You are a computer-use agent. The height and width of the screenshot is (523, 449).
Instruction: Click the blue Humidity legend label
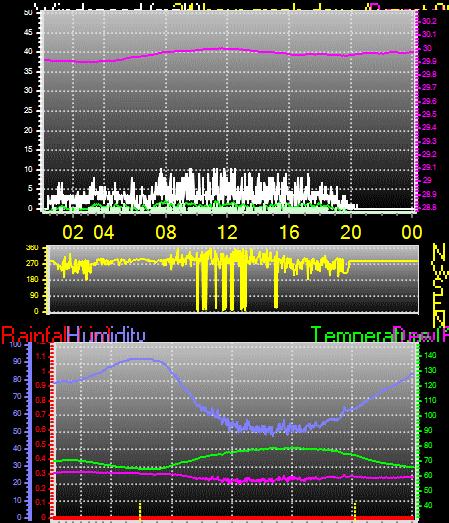coord(106,335)
